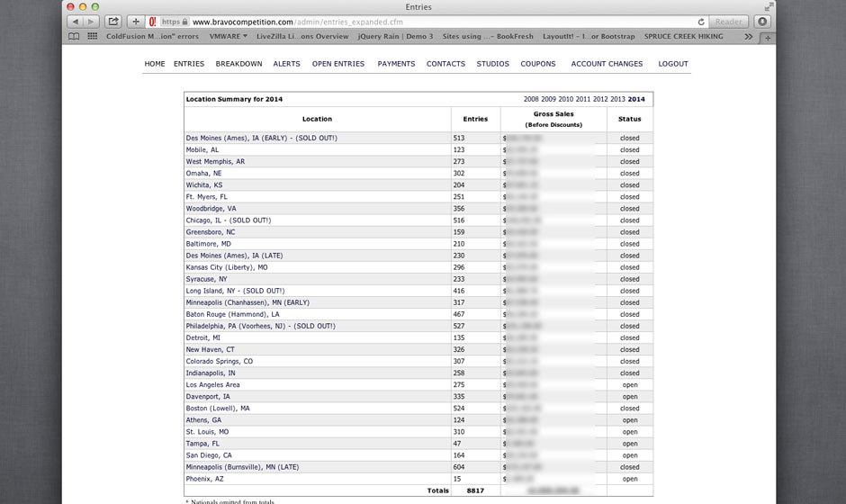Open the Phoenix, AZ location

pos(204,479)
